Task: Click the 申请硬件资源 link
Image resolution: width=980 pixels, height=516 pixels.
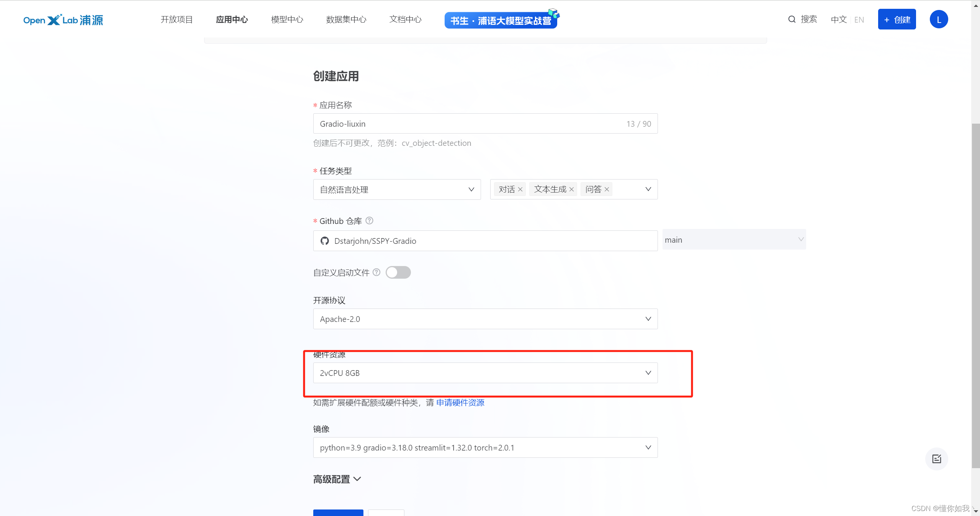Action: [x=460, y=402]
